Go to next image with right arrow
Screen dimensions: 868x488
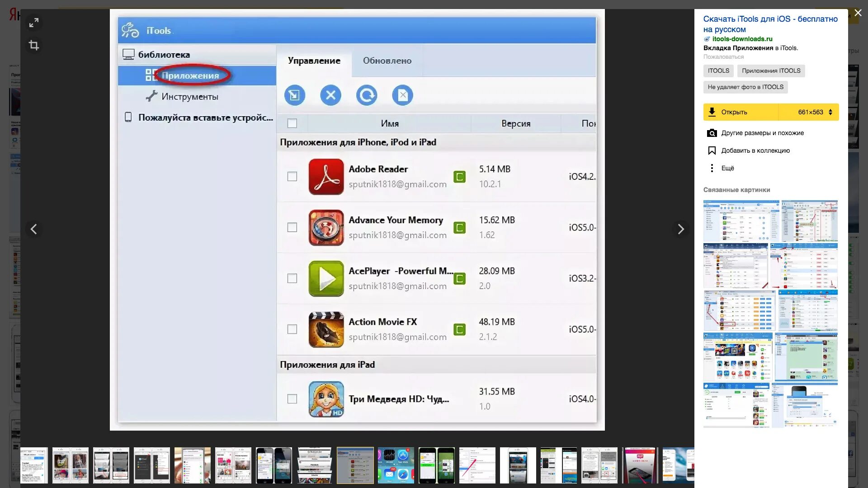[x=681, y=229]
